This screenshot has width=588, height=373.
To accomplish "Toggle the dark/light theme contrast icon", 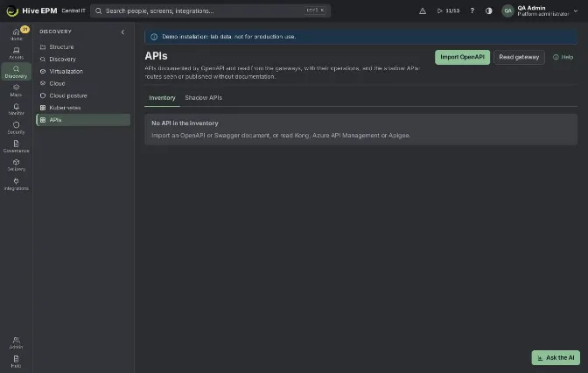I will tap(488, 11).
